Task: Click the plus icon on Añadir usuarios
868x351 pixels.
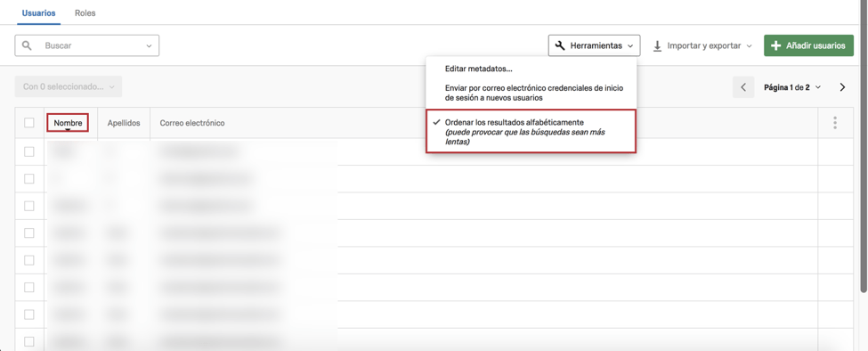Action: click(776, 45)
